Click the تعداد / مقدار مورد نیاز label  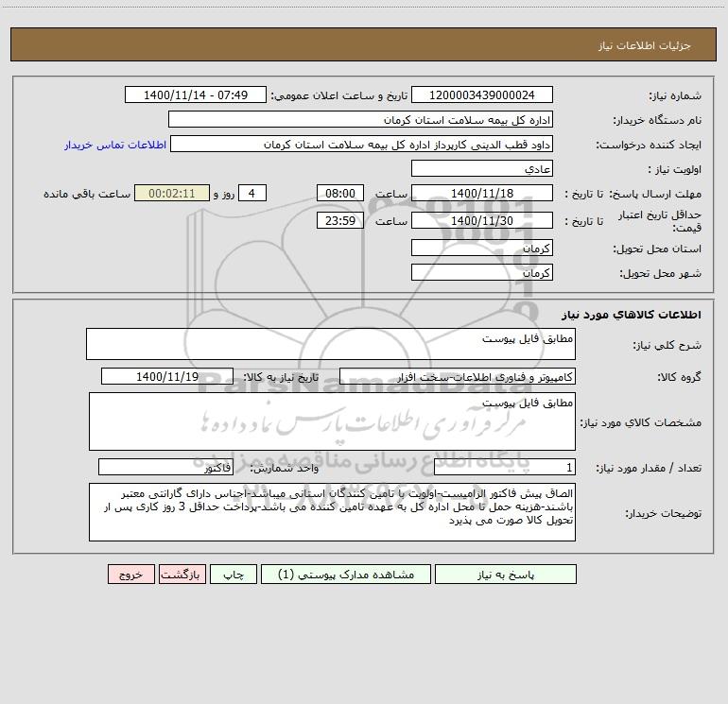(x=649, y=468)
